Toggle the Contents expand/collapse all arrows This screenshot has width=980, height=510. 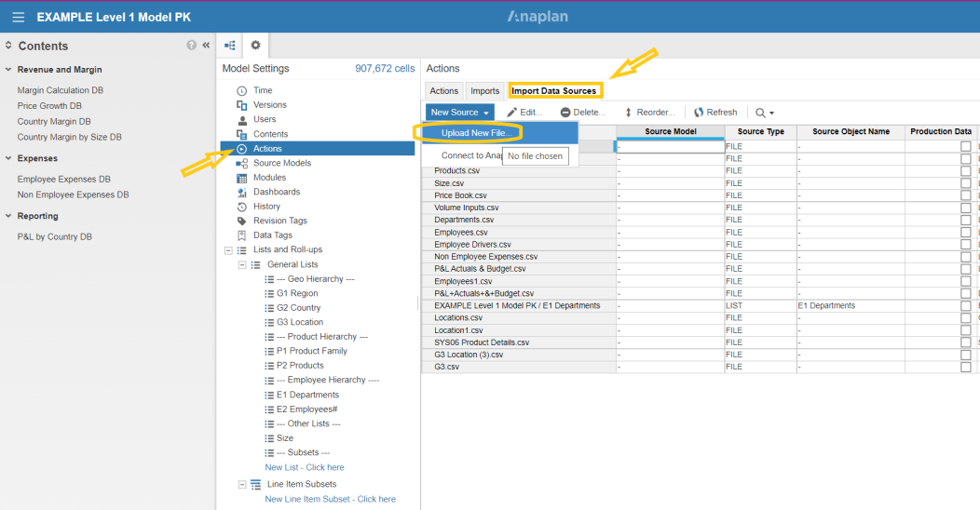8,46
